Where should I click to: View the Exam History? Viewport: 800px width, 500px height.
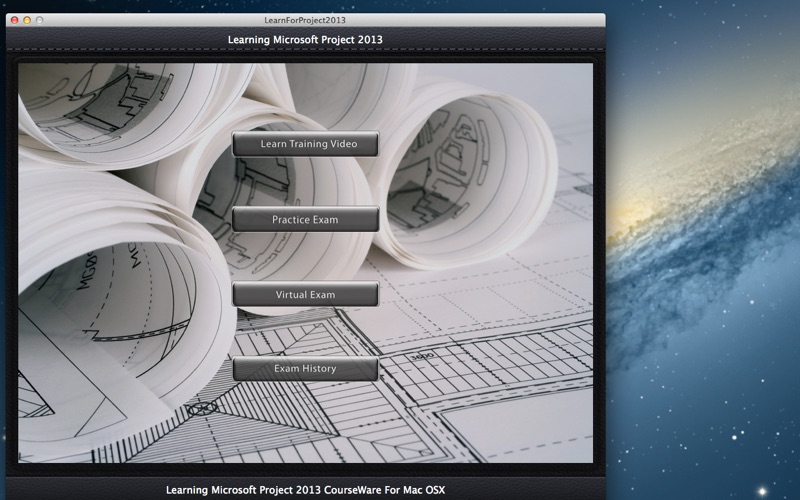tap(305, 368)
